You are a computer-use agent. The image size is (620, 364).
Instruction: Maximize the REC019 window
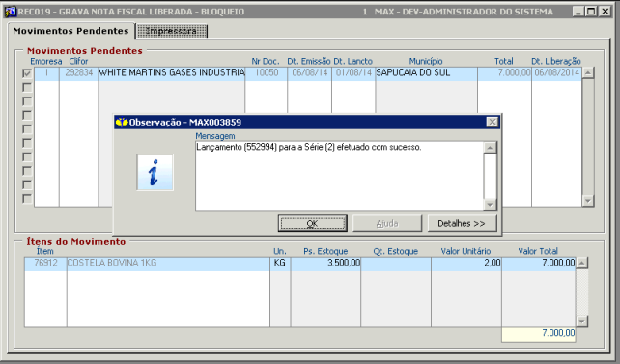tap(591, 12)
